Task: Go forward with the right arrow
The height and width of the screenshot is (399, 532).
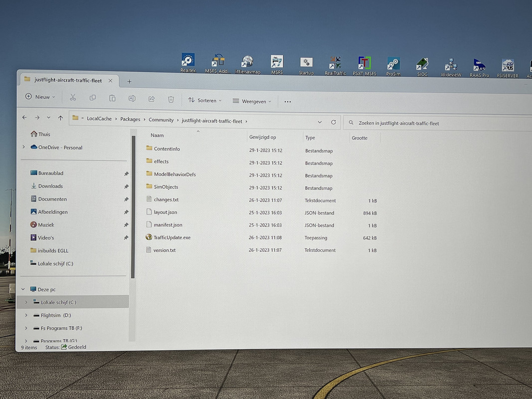Action: click(x=37, y=117)
